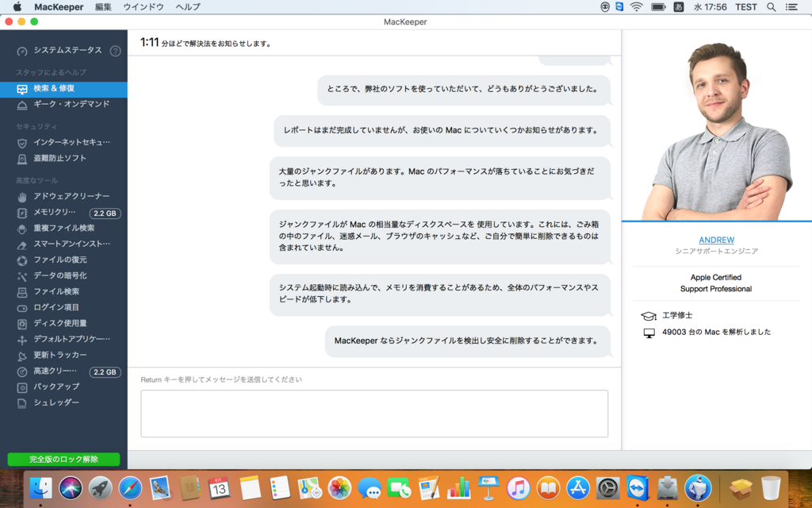
Task: Open the ANDREW profile link
Action: click(716, 240)
